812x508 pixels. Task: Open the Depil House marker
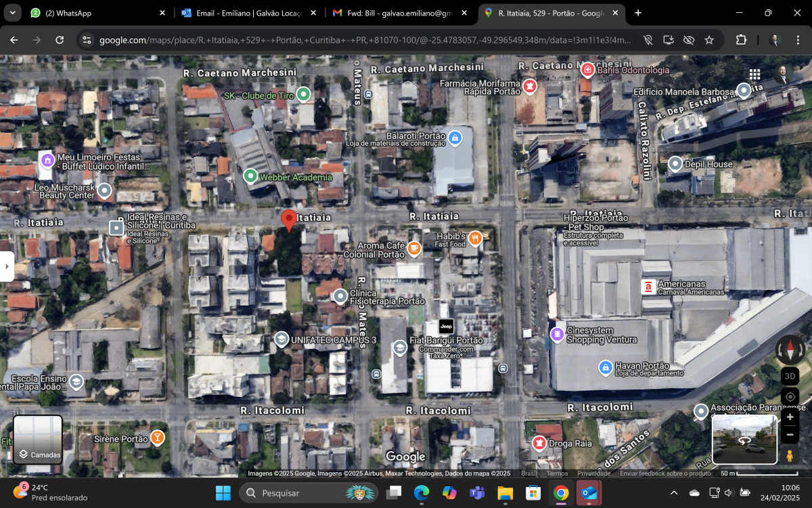click(675, 164)
